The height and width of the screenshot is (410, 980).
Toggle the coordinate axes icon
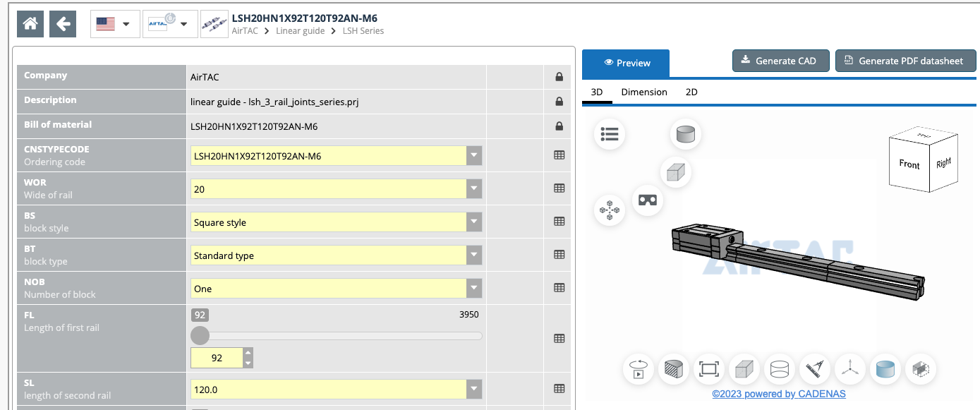(x=850, y=368)
